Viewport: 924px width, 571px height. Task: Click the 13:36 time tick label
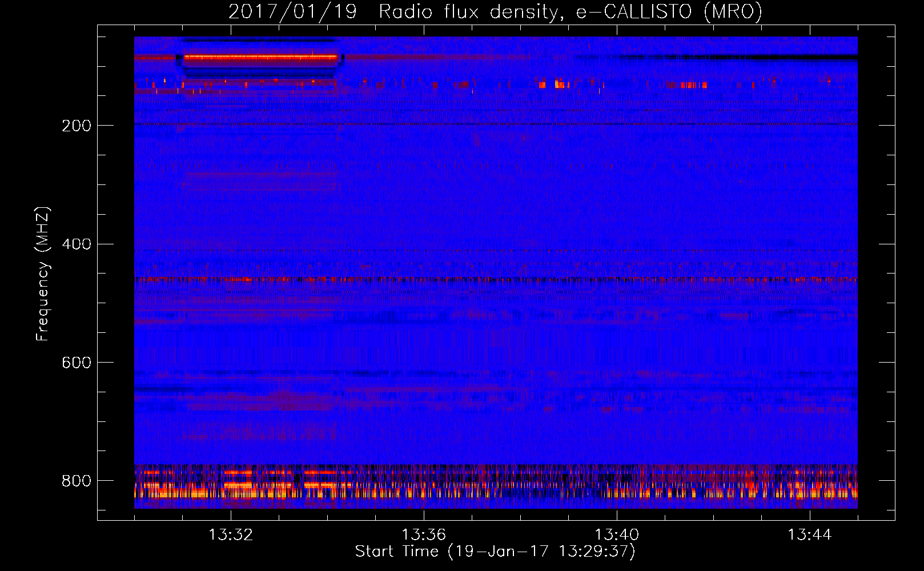point(424,535)
